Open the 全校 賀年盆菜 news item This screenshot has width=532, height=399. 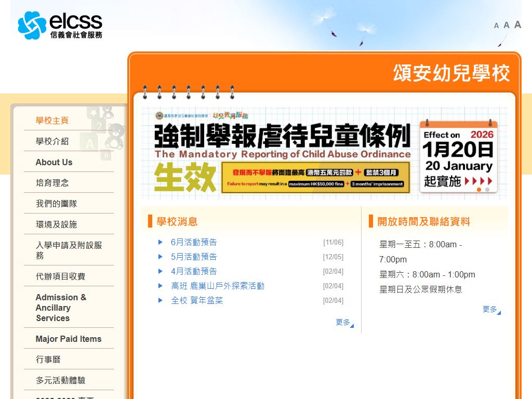[197, 301]
